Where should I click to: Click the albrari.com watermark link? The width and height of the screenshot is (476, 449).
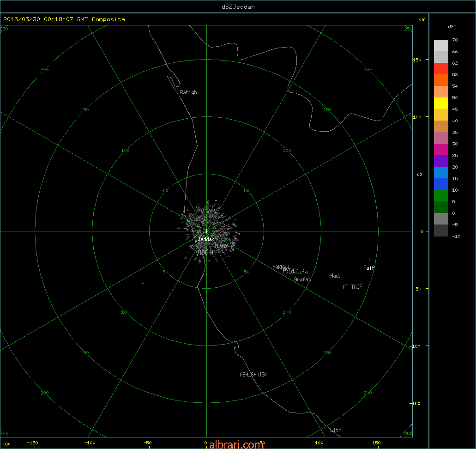[236, 444]
